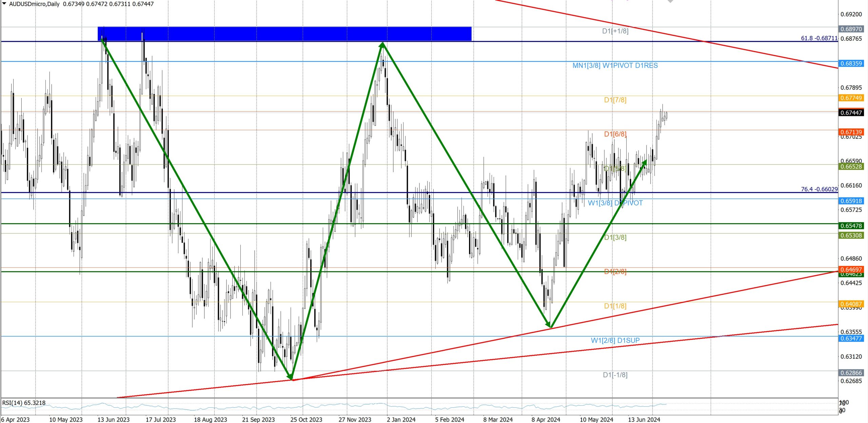The height and width of the screenshot is (423, 868).
Task: Click the RSI(14) 65.3218 indicator label
Action: 24,403
